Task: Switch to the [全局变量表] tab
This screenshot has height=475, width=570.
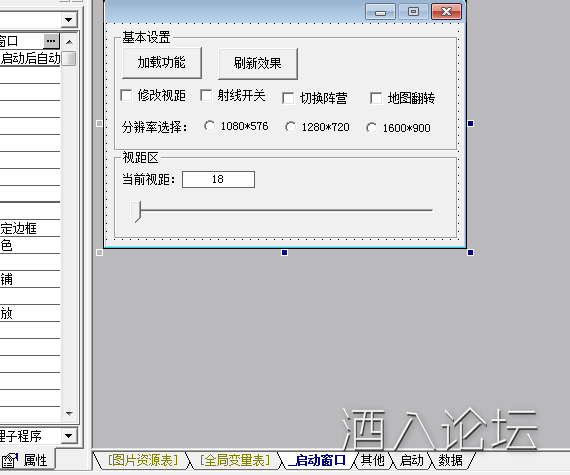Action: pos(235,460)
